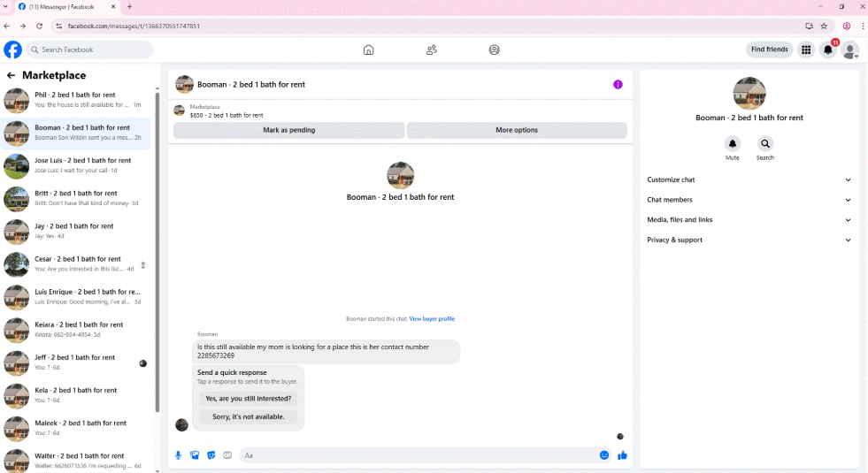868x473 pixels.
Task: Open the emoji picker smiley icon
Action: [x=604, y=455]
